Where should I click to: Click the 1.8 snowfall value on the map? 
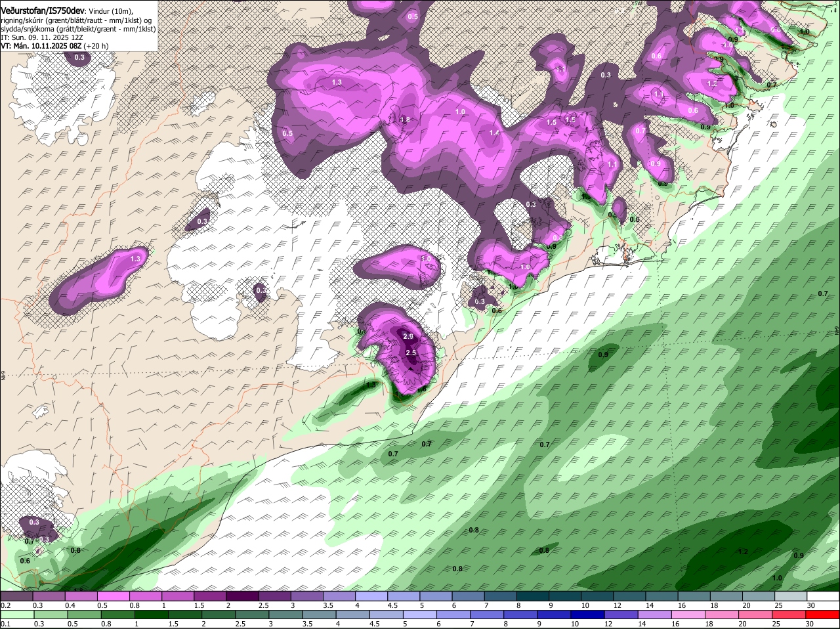coord(405,119)
